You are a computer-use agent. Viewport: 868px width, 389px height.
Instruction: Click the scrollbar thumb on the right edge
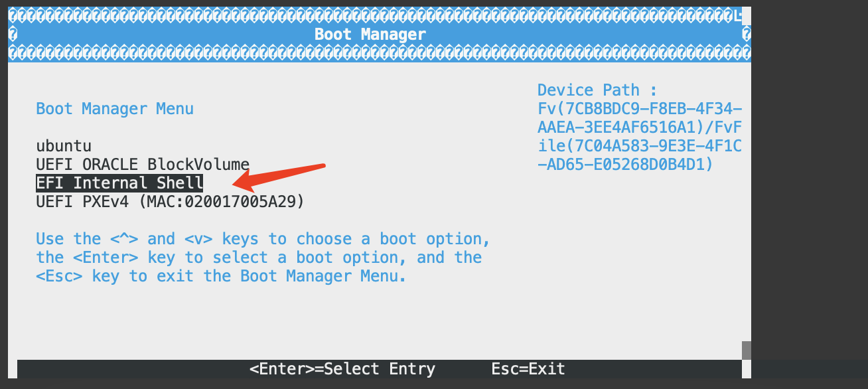[x=747, y=350]
